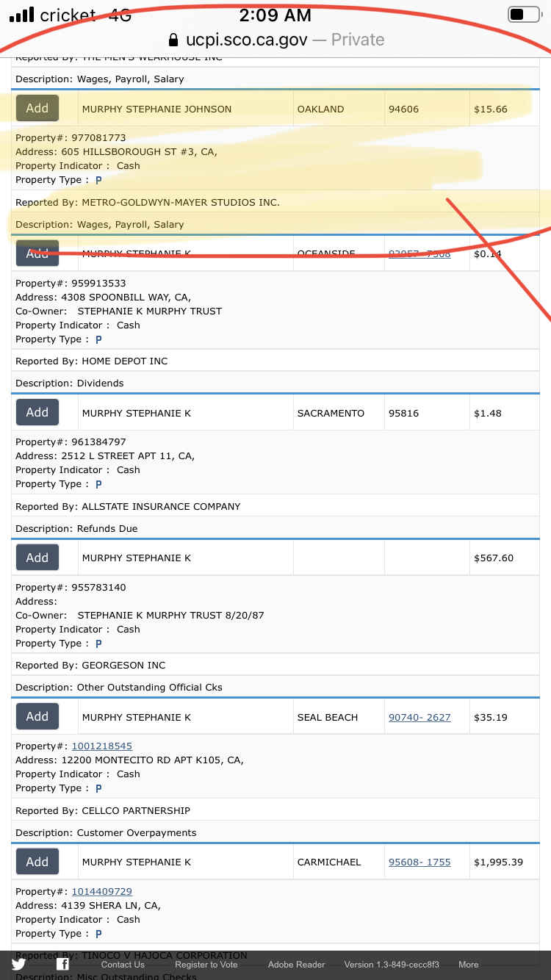Select ZIP code 95816

point(403,414)
